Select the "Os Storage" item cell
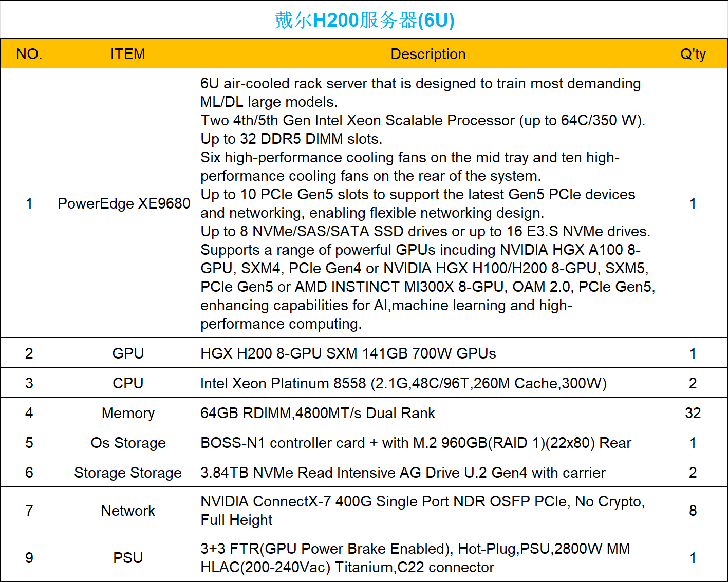The image size is (728, 582). point(128,442)
